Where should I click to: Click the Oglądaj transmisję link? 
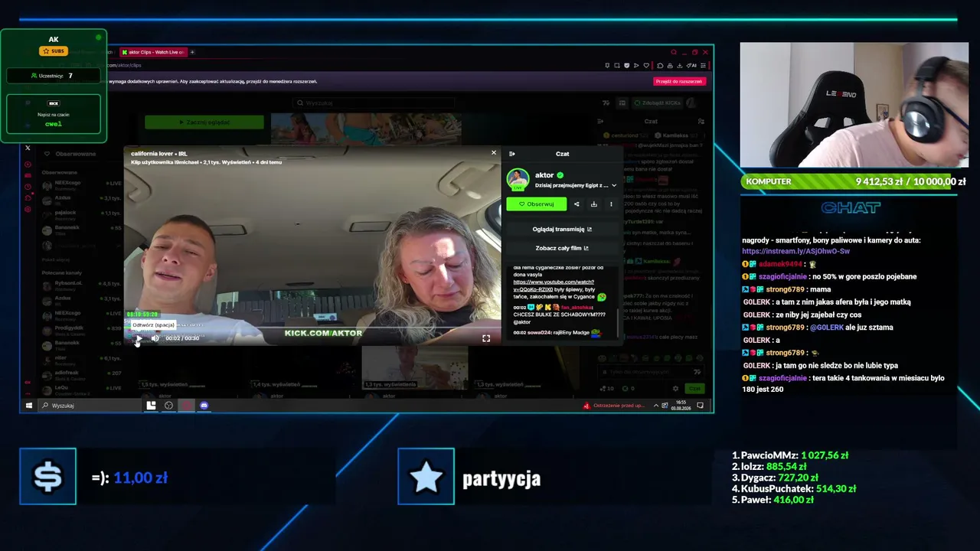click(562, 229)
